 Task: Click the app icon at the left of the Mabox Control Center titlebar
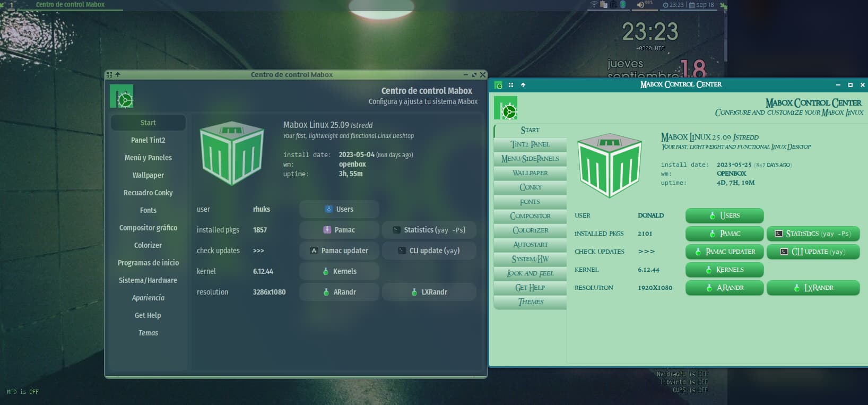coord(498,85)
